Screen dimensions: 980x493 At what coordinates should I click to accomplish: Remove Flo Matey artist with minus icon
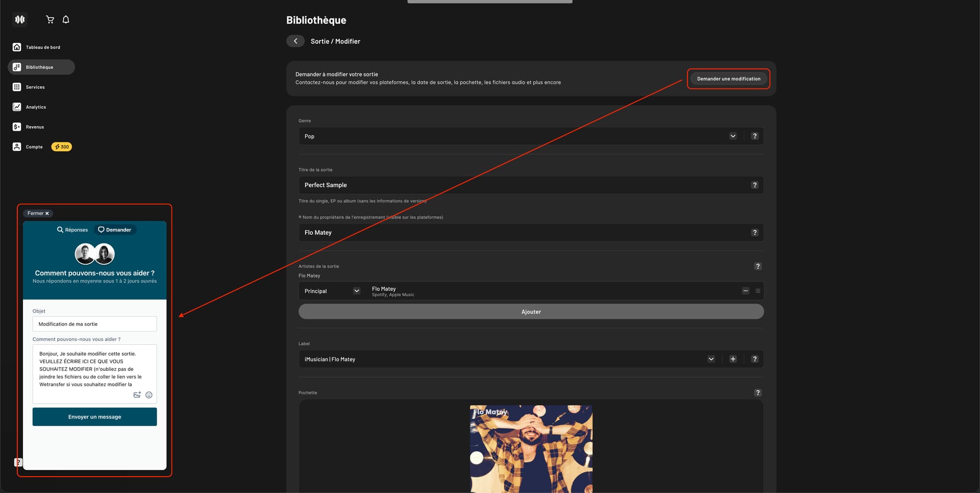[745, 291]
